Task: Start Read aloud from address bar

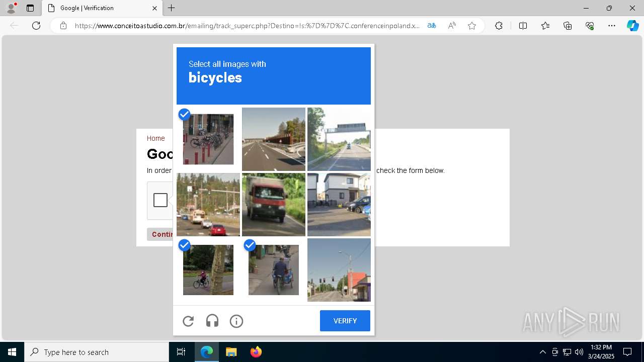Action: (452, 26)
